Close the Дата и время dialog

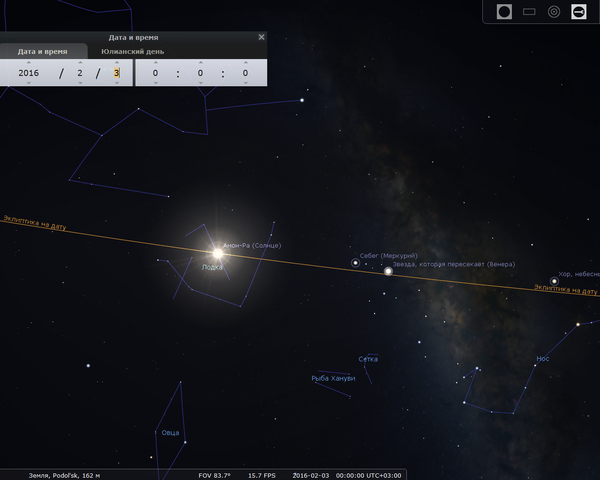click(x=261, y=37)
